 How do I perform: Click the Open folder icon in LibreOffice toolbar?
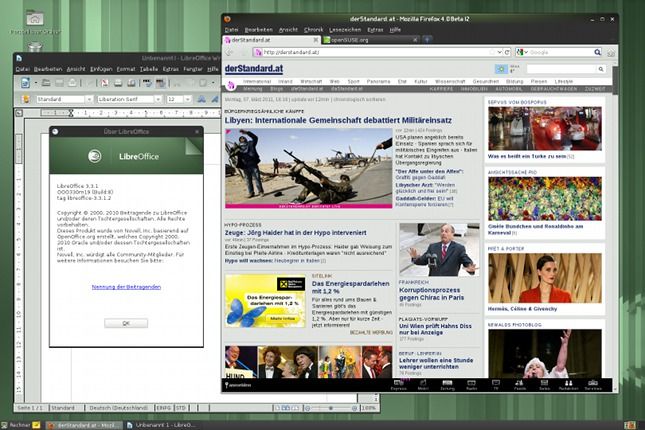tap(46, 83)
